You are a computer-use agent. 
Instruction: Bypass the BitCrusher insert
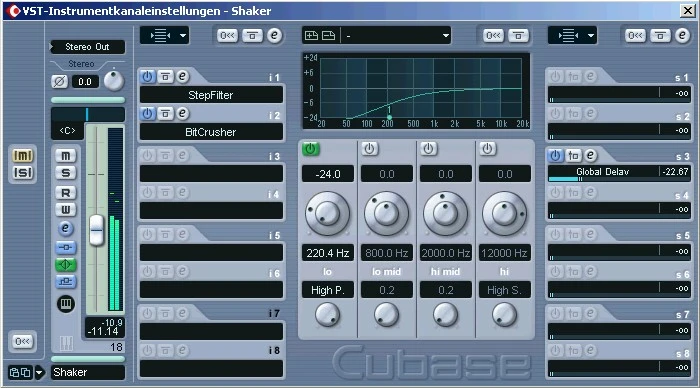pyautogui.click(x=165, y=114)
